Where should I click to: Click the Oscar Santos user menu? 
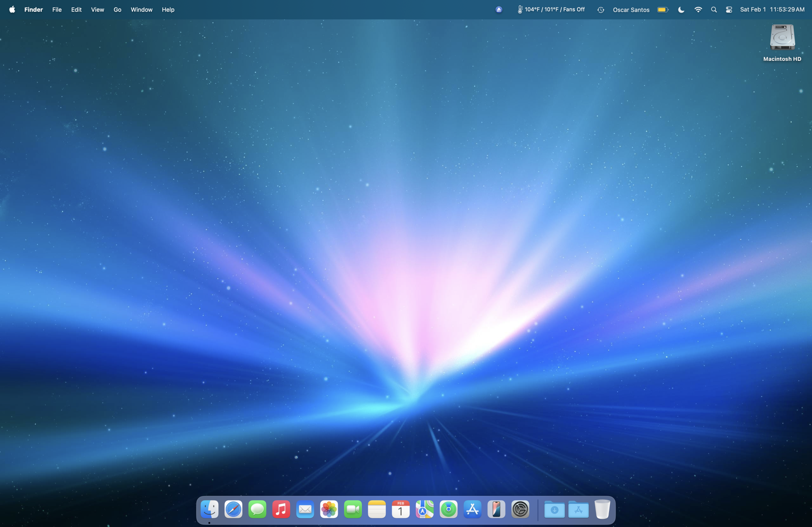click(x=631, y=9)
